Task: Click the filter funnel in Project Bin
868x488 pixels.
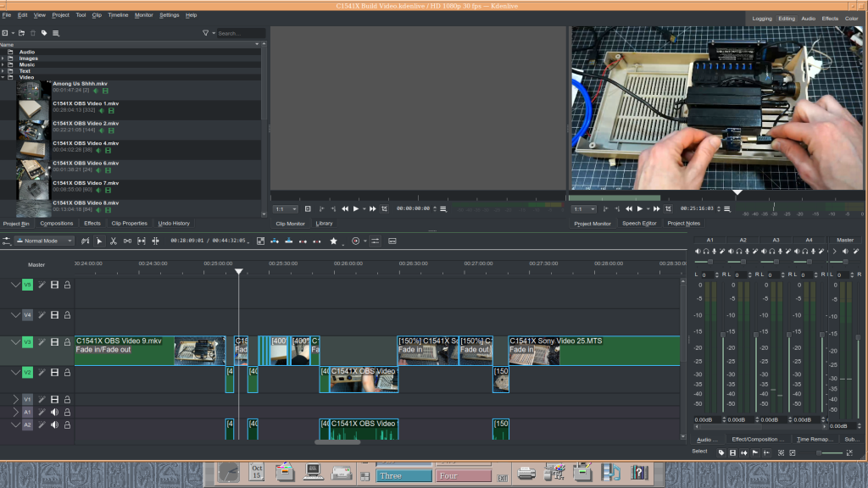Action: pos(205,33)
